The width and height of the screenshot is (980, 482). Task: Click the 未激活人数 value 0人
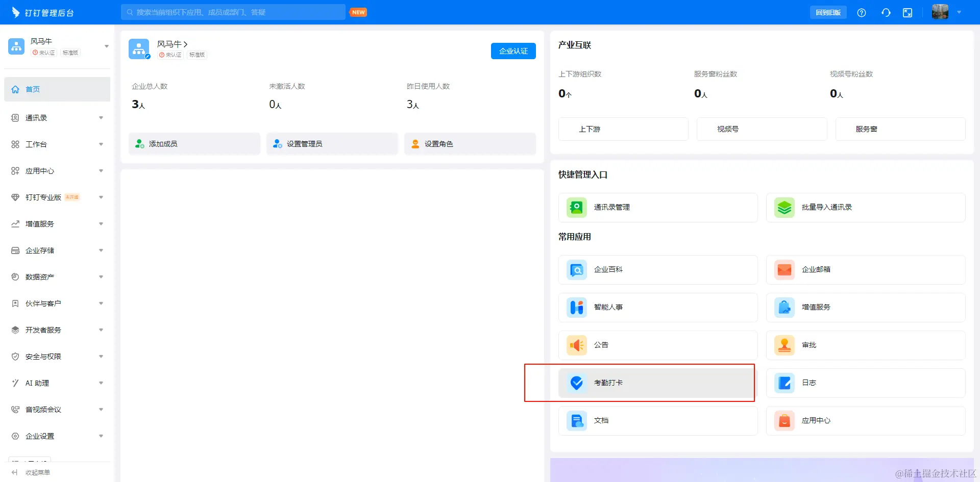[x=276, y=105]
